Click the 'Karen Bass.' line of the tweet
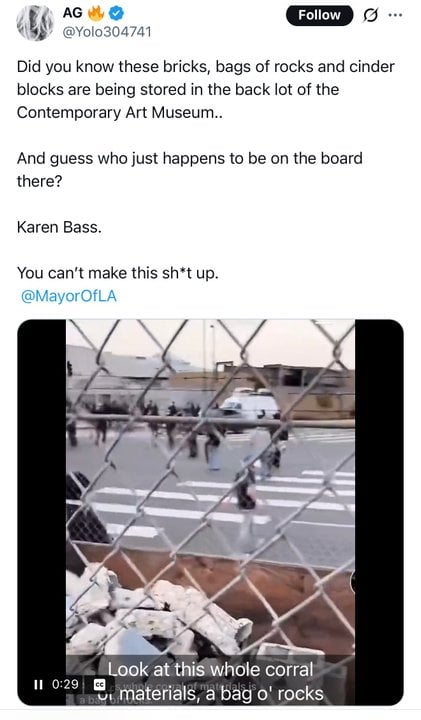The width and height of the screenshot is (421, 720). 59,227
